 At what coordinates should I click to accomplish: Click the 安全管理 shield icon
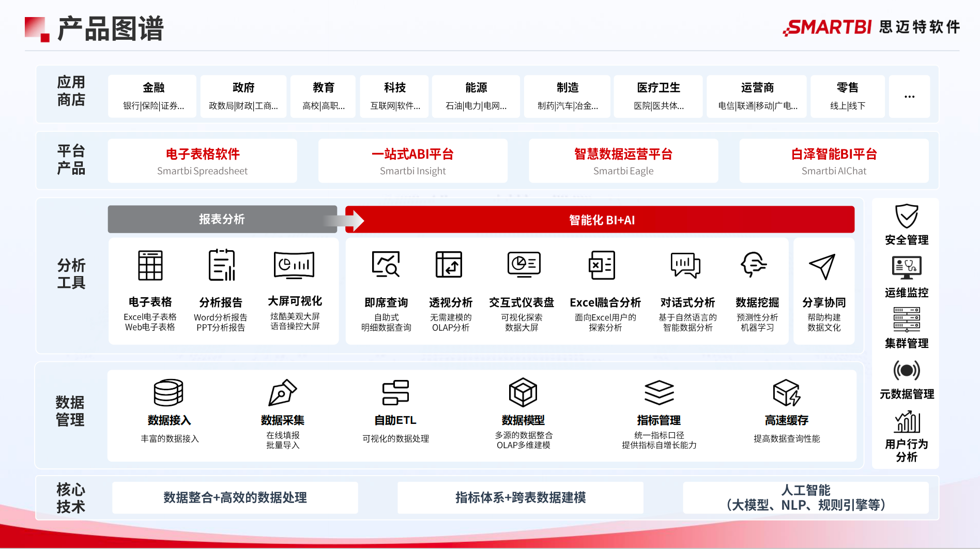[x=907, y=216]
